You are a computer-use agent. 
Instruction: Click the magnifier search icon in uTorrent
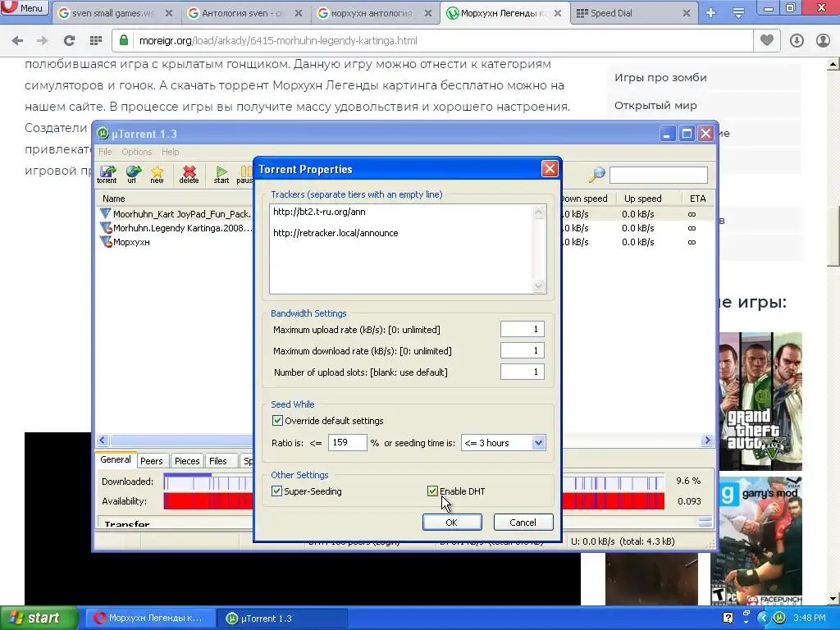click(x=597, y=174)
